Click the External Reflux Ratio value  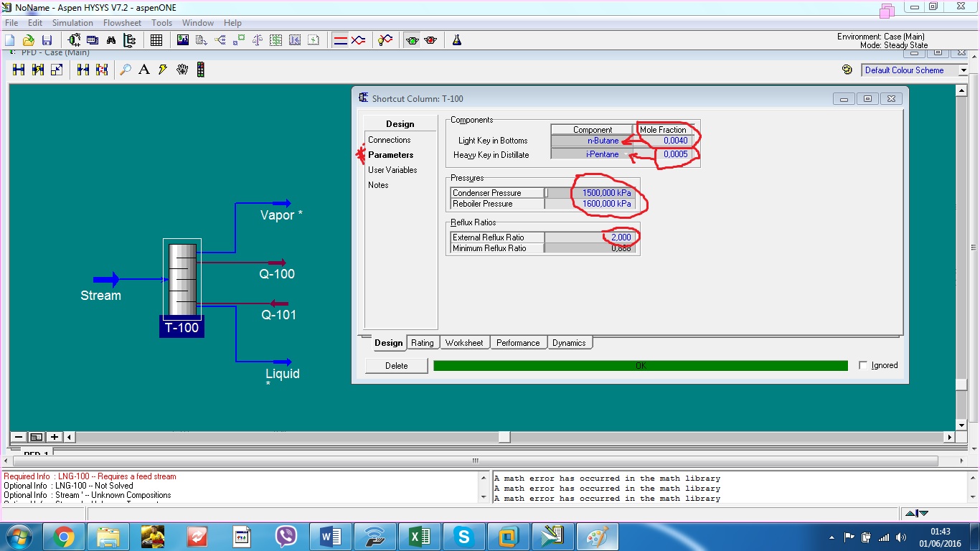pos(590,237)
